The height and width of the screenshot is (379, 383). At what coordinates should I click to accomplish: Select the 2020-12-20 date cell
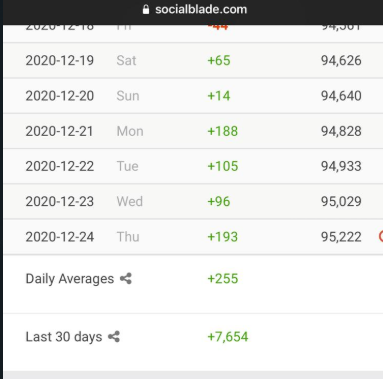[x=60, y=96]
